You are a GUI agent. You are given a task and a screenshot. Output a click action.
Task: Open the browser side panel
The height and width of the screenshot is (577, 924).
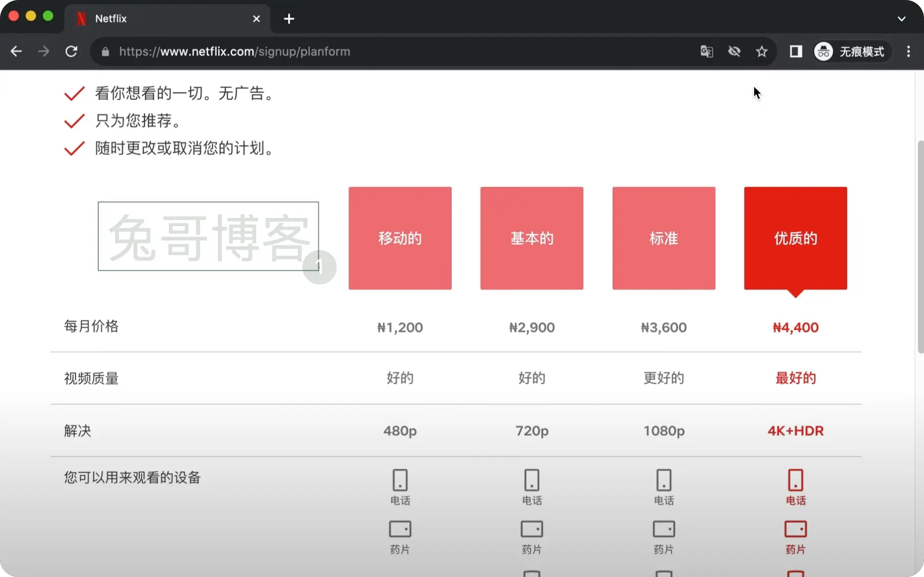(x=796, y=52)
